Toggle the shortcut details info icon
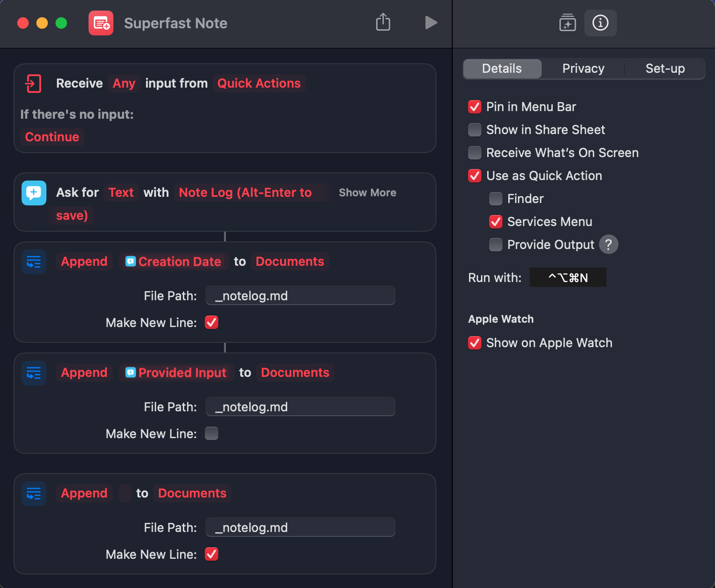The image size is (715, 588). point(600,23)
